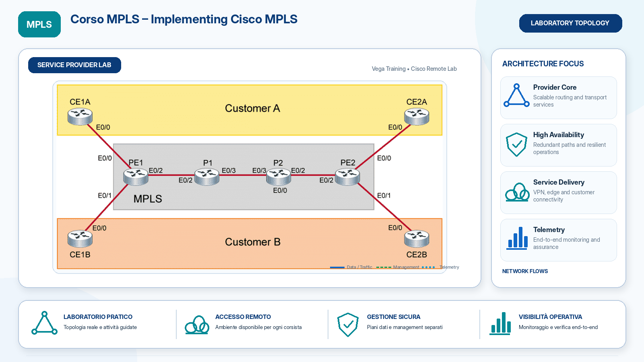Select the PE1 router icon
The width and height of the screenshot is (644, 362).
pos(136,177)
